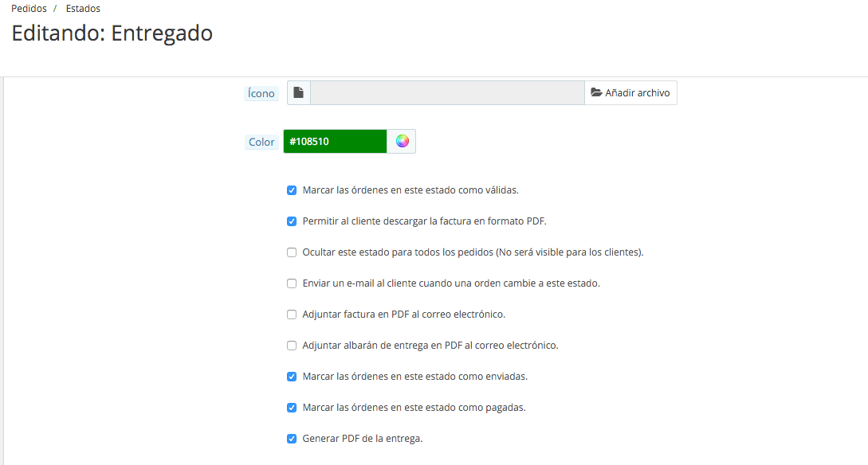
Task: Click the Ícono field label
Action: click(x=261, y=93)
